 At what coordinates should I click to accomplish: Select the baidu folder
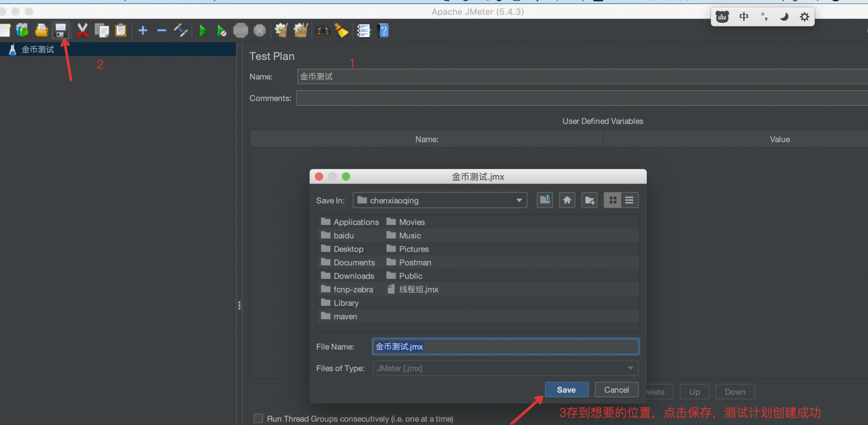(x=338, y=236)
